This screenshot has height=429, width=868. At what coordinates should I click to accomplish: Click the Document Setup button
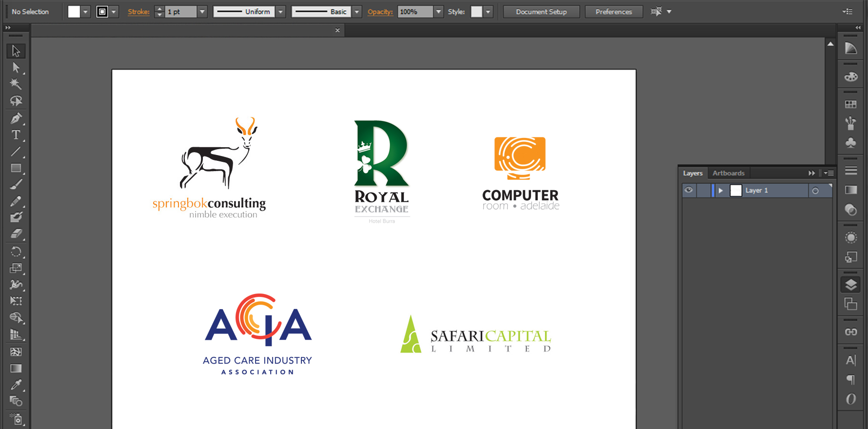[x=541, y=12]
